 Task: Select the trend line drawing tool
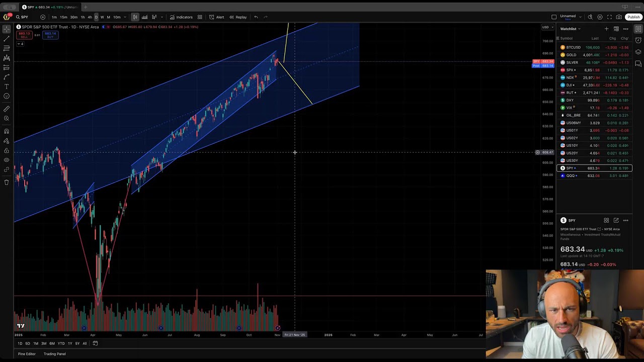coord(7,39)
